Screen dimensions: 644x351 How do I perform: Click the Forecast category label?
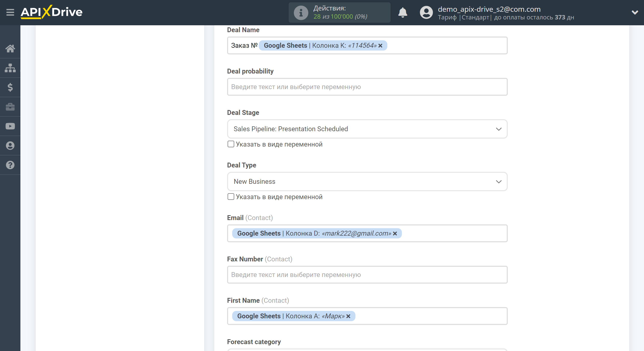click(254, 342)
